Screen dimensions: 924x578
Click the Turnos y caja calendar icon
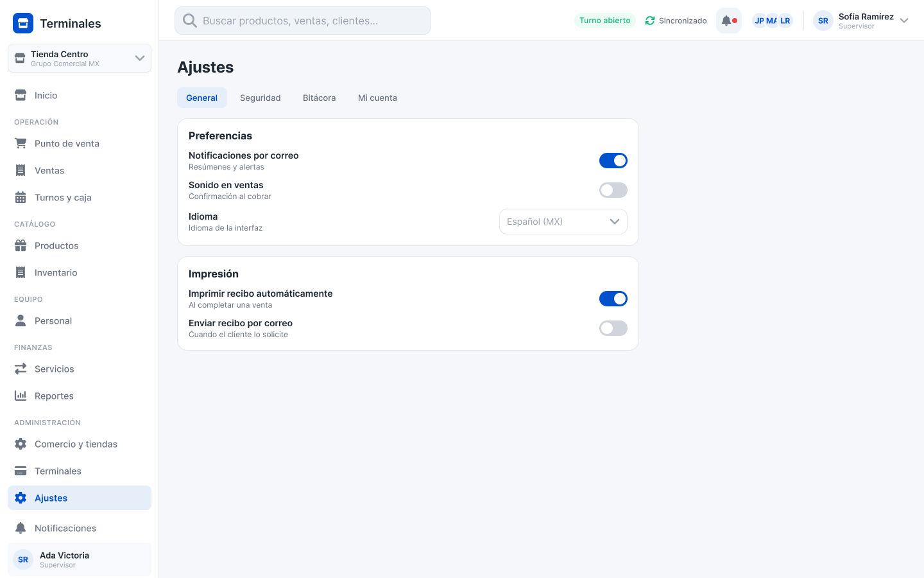(21, 197)
